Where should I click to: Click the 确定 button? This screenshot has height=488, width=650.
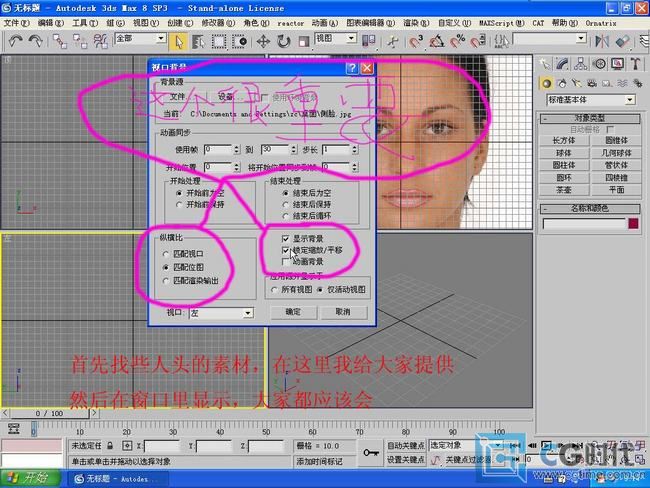tap(293, 312)
